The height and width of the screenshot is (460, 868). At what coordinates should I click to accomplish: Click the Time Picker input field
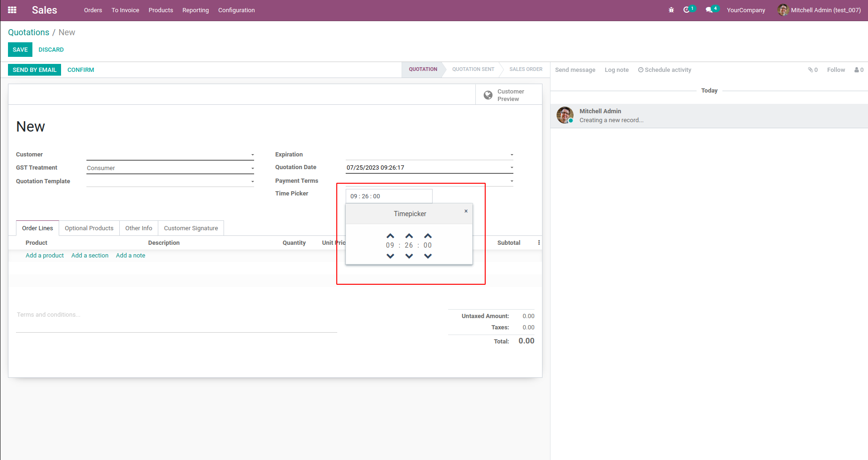(x=389, y=196)
